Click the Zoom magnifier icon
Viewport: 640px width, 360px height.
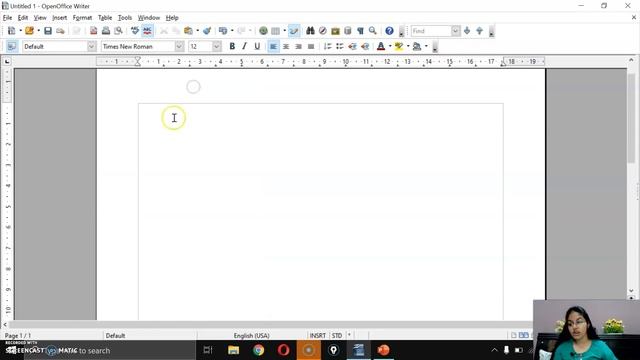click(373, 31)
